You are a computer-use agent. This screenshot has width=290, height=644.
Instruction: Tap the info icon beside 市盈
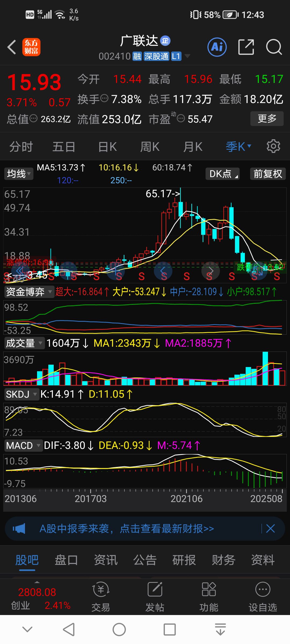pyautogui.click(x=181, y=118)
